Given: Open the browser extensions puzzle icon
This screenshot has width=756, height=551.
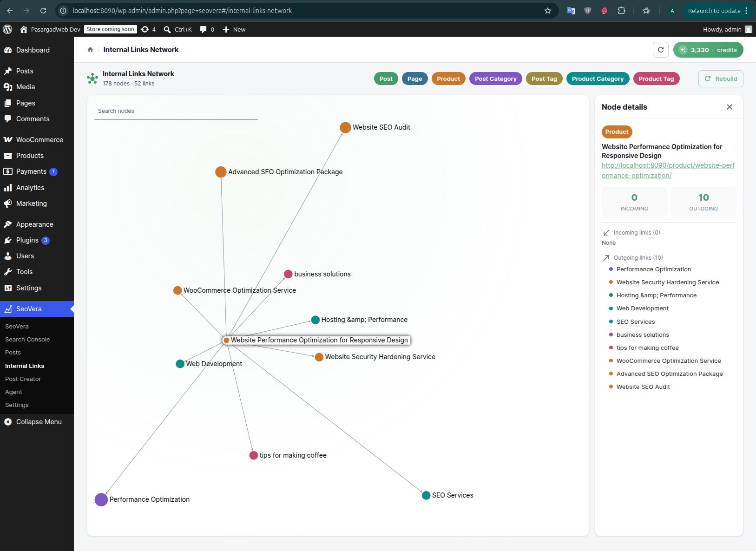Looking at the screenshot, I should click(621, 11).
